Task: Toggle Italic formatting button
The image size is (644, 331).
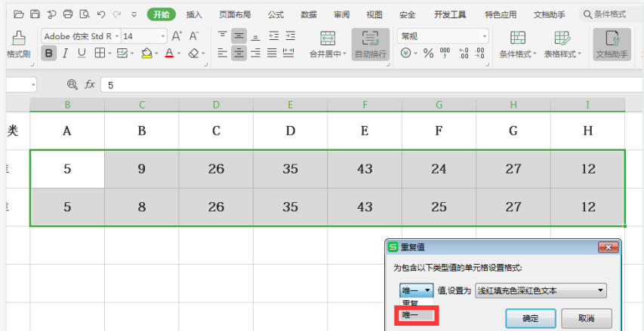Action: pyautogui.click(x=65, y=53)
